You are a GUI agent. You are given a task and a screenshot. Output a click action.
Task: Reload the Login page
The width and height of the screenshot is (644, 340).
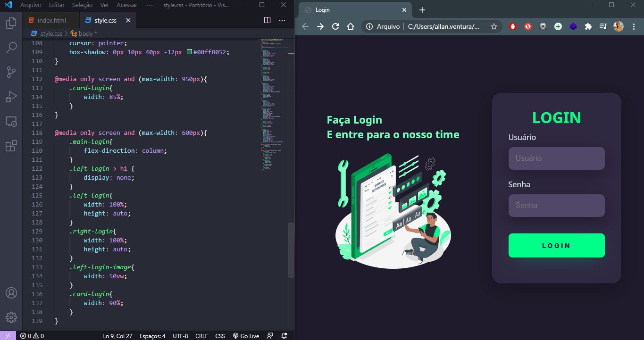(335, 26)
